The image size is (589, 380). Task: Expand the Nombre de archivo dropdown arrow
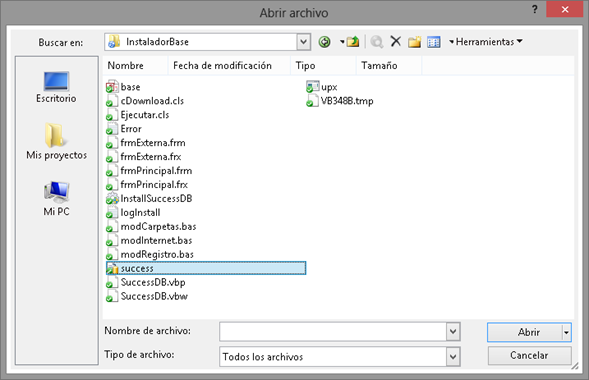pyautogui.click(x=453, y=332)
